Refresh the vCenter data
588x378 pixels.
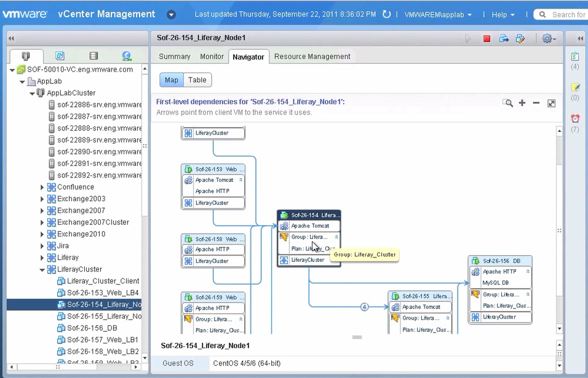(387, 14)
